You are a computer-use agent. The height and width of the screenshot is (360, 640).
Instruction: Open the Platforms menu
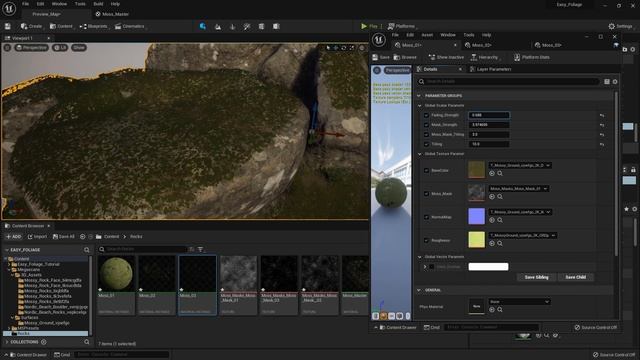(401, 26)
